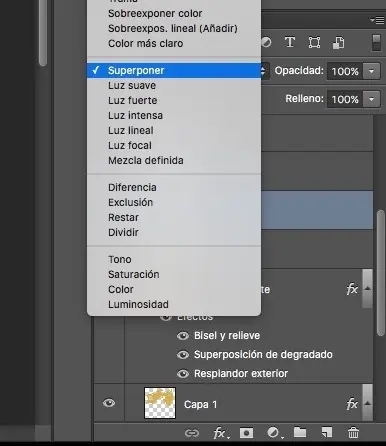Click the link layers icon
The width and height of the screenshot is (386, 446).
[192, 433]
